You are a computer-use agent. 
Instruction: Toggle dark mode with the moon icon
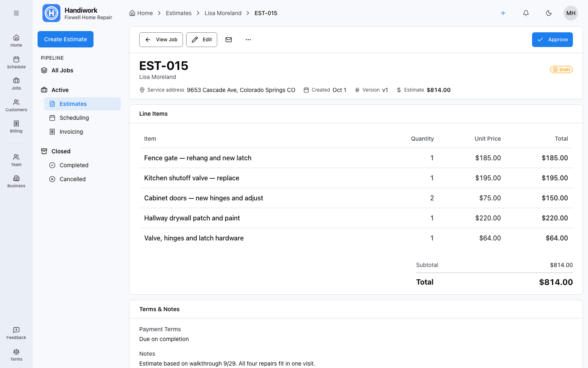click(549, 13)
